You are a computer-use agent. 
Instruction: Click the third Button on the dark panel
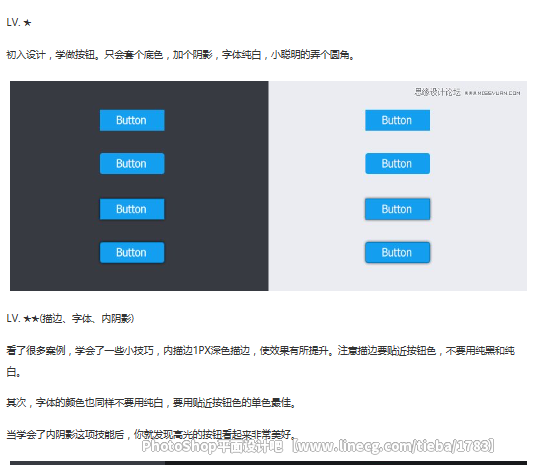tap(132, 209)
